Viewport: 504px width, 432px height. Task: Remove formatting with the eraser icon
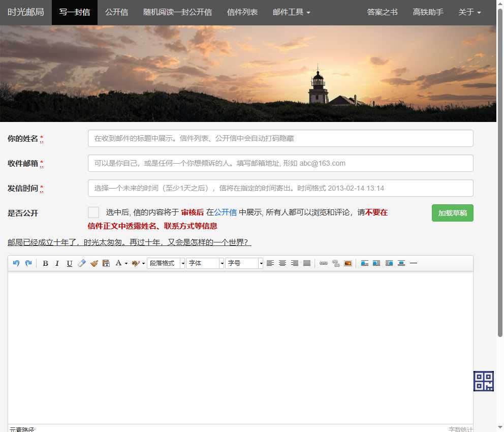82,263
